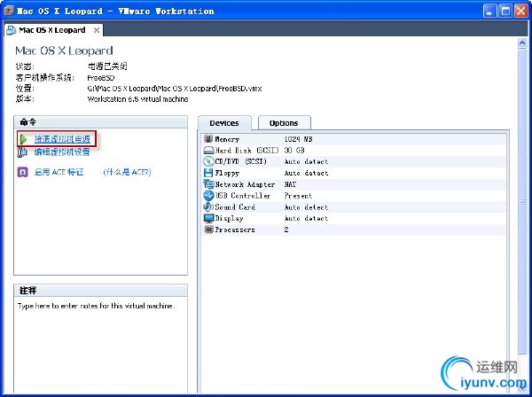Image resolution: width=532 pixels, height=397 pixels.
Task: Open edit virtual machine settings link
Action: (x=62, y=152)
